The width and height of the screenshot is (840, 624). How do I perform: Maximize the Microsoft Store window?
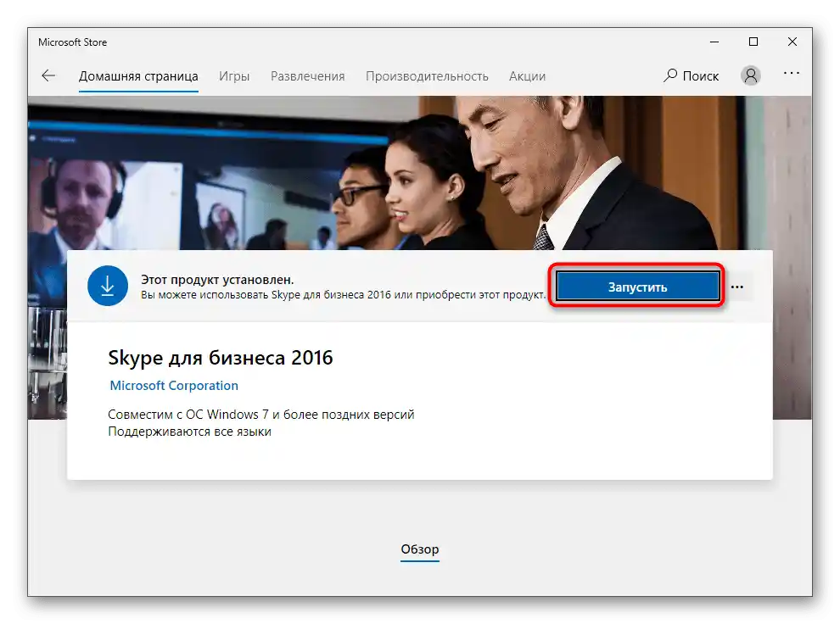pos(753,42)
